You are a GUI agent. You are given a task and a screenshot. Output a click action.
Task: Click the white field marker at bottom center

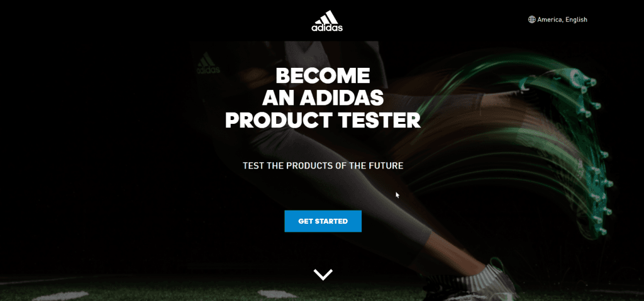(277, 294)
